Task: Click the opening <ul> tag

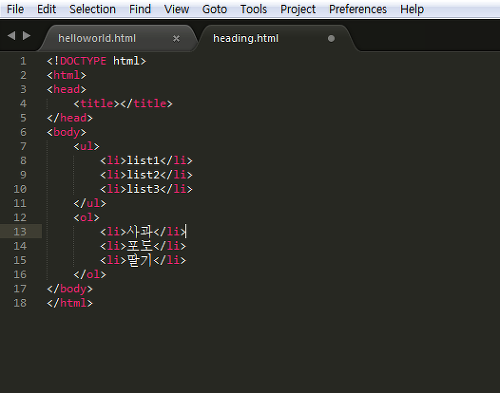Action: [x=86, y=146]
